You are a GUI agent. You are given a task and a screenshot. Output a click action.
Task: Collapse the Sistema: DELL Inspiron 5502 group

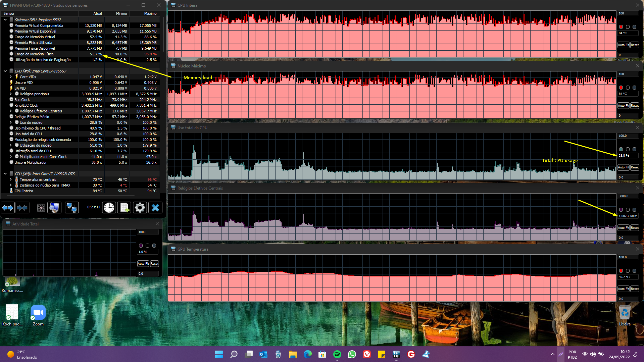point(5,20)
